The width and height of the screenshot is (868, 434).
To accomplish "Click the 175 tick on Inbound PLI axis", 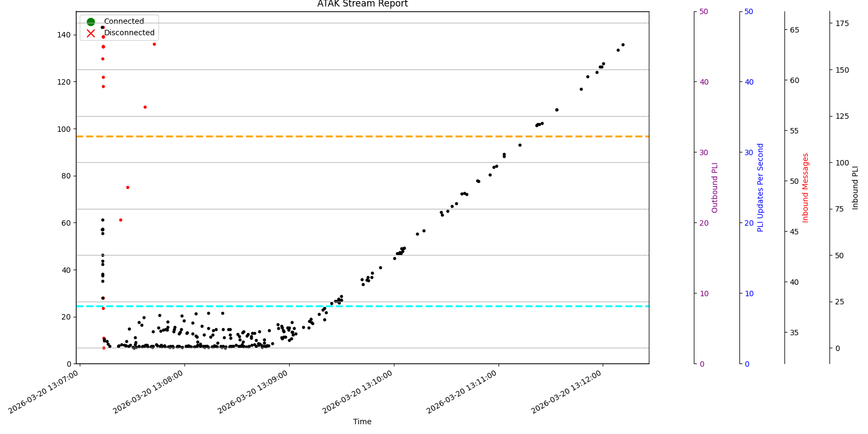I will pos(843,23).
